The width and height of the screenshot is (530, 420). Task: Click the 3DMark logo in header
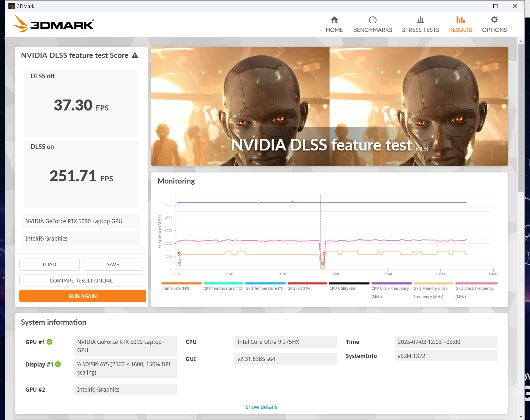pos(53,24)
